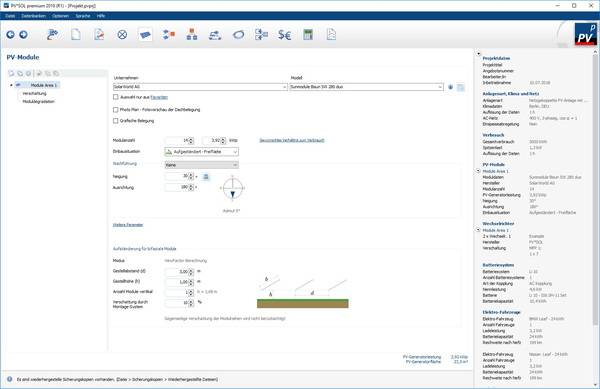Viewport: 600px width, 389px height.
Task: Click the second icon in module area toolbar
Action: (x=20, y=73)
